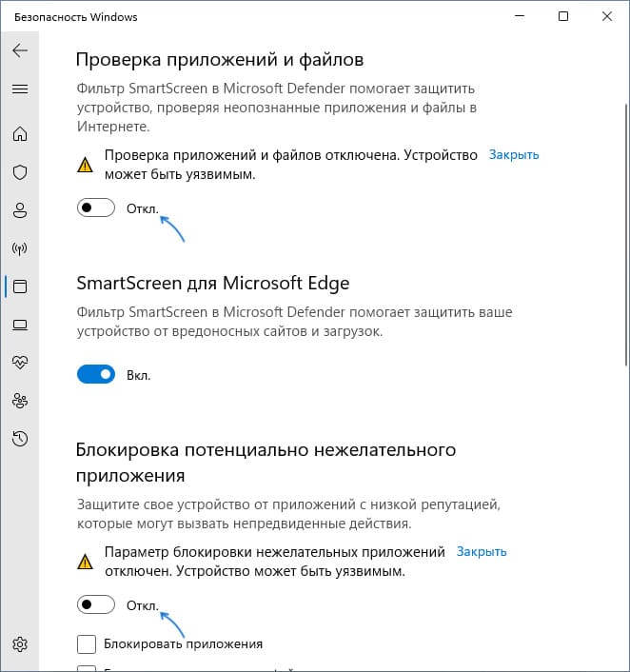This screenshot has width=630, height=672.
Task: Open Settings gear icon in sidebar
Action: pos(20,643)
